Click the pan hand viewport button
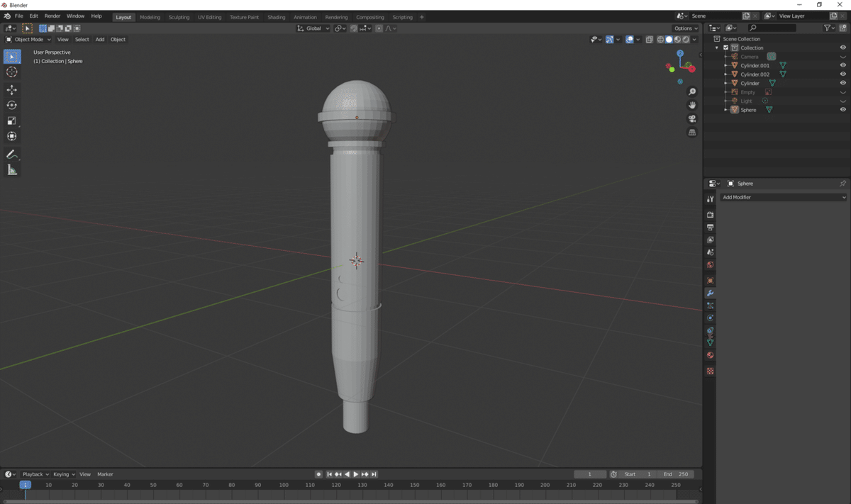The height and width of the screenshot is (504, 851). pyautogui.click(x=693, y=105)
